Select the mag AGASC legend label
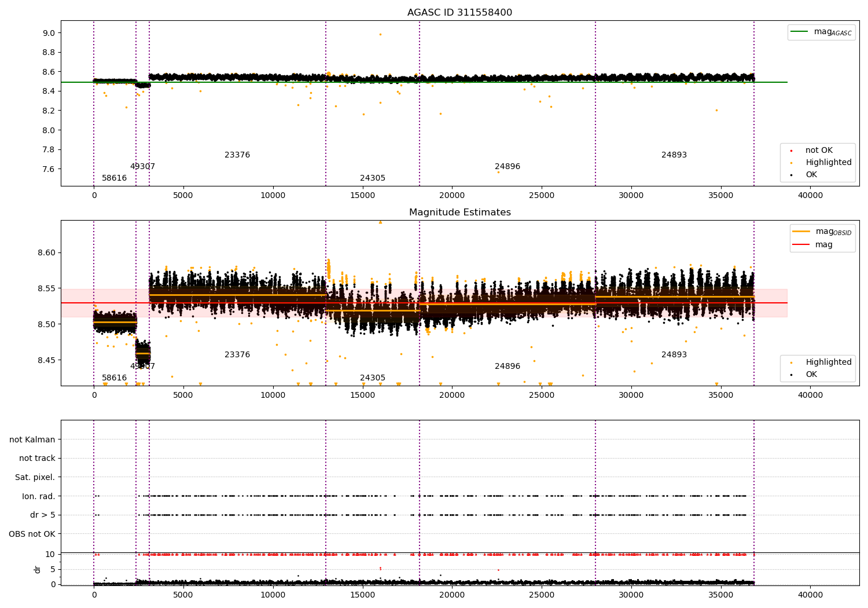 pos(833,32)
